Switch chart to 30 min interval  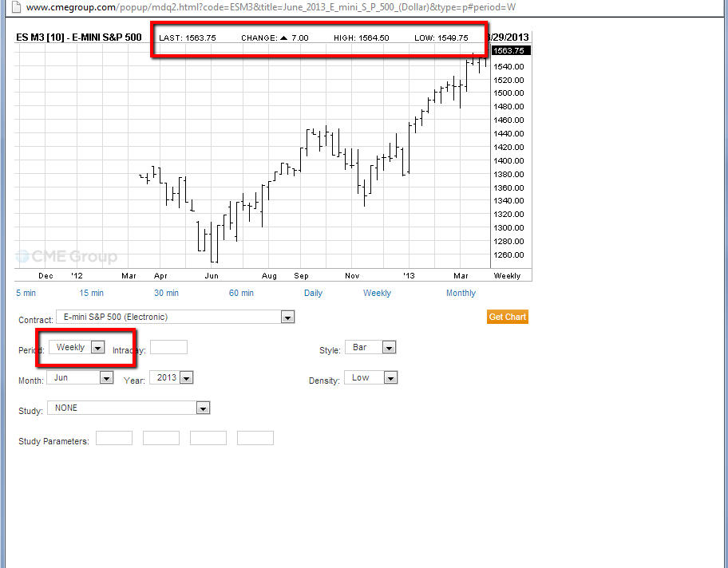[166, 293]
